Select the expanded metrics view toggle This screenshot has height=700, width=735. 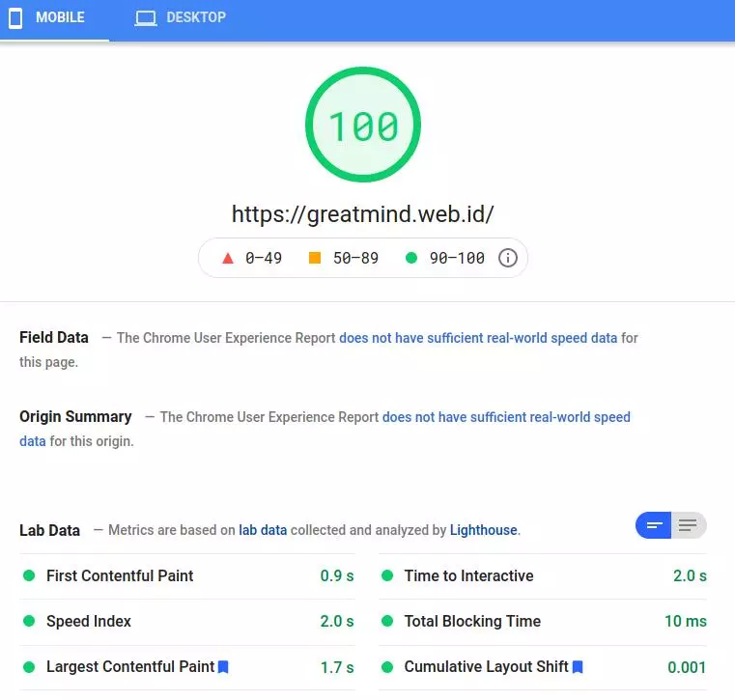click(689, 525)
